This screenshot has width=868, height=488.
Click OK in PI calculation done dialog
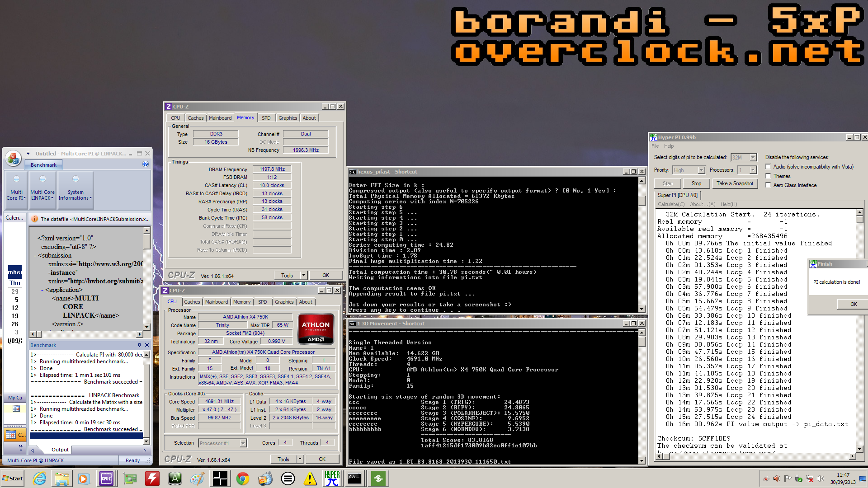tap(853, 304)
